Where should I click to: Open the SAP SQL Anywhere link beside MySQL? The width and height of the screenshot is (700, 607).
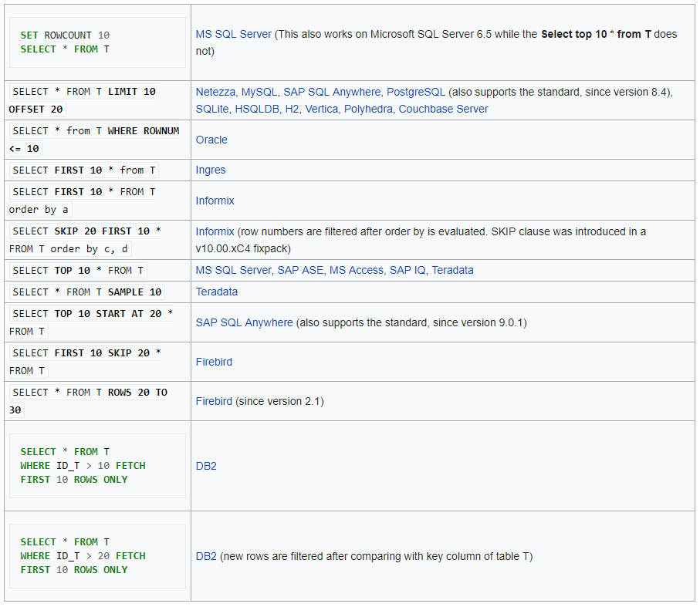[332, 92]
